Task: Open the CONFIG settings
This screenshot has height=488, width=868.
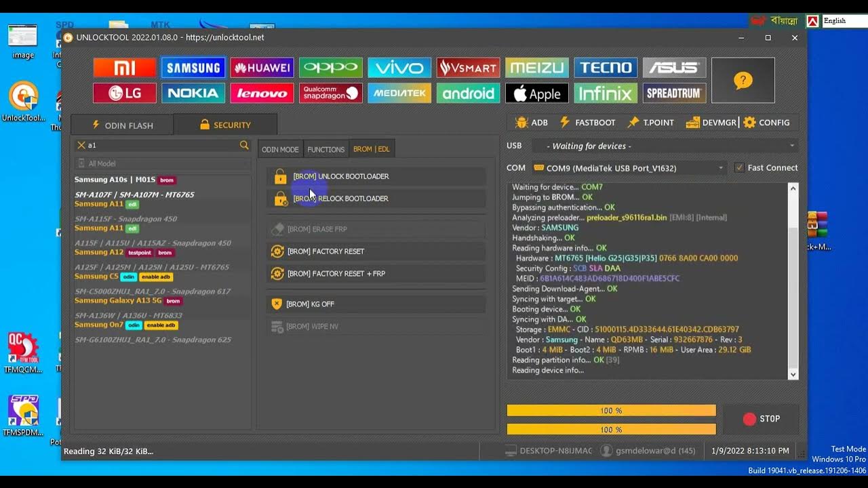Action: point(766,123)
